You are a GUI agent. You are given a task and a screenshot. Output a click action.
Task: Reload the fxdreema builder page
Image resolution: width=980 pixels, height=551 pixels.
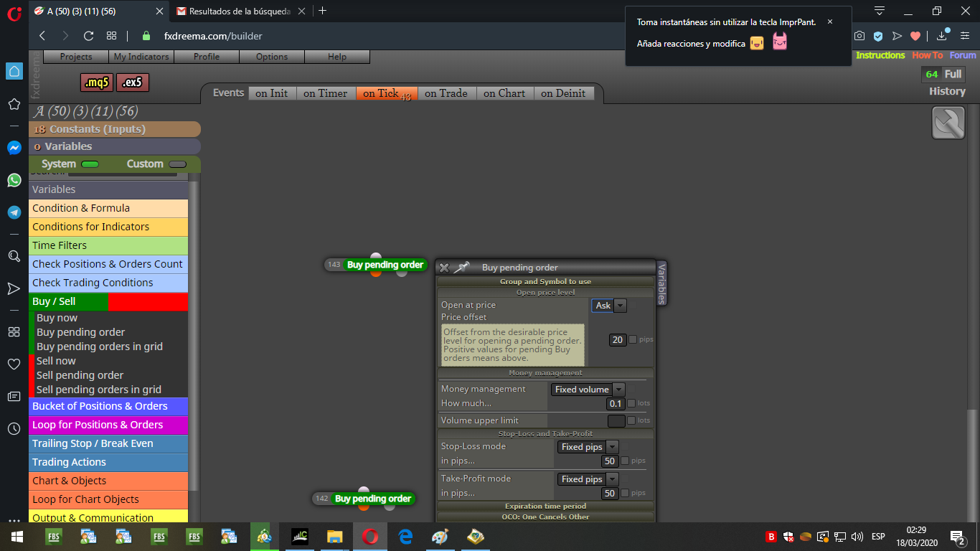[89, 36]
